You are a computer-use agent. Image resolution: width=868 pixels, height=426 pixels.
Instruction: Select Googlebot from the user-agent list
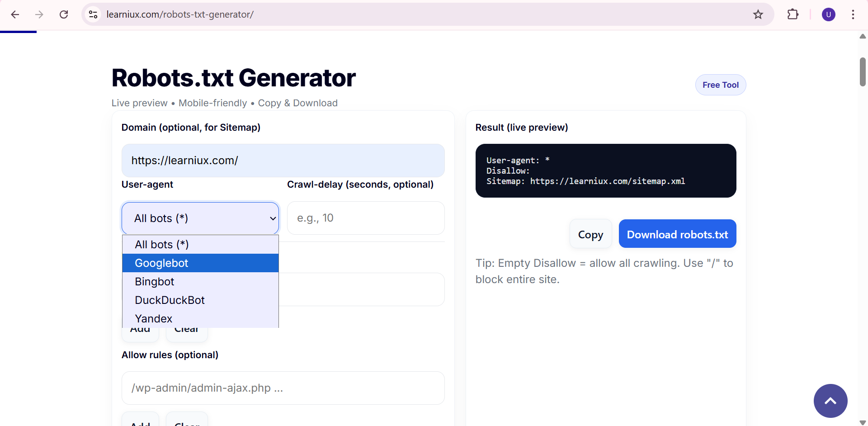tap(200, 263)
